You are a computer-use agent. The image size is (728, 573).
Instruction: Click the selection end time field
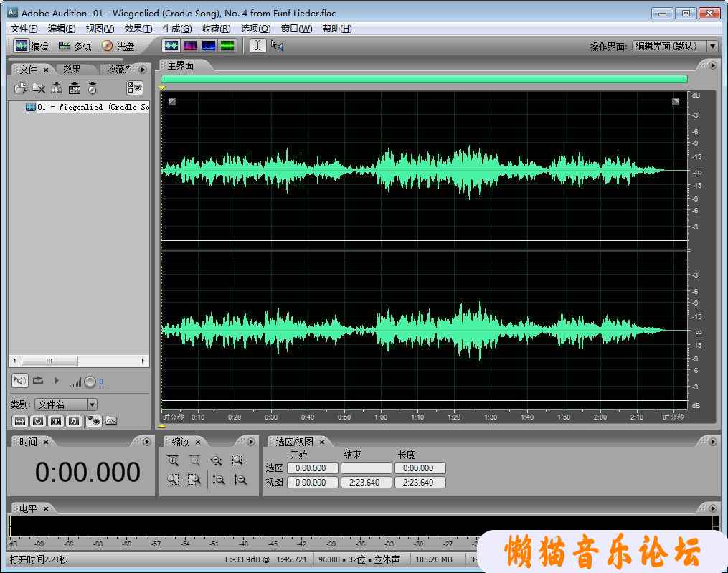(367, 468)
